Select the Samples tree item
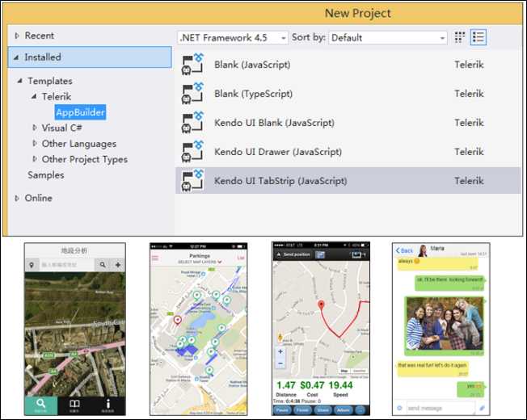 coord(46,175)
